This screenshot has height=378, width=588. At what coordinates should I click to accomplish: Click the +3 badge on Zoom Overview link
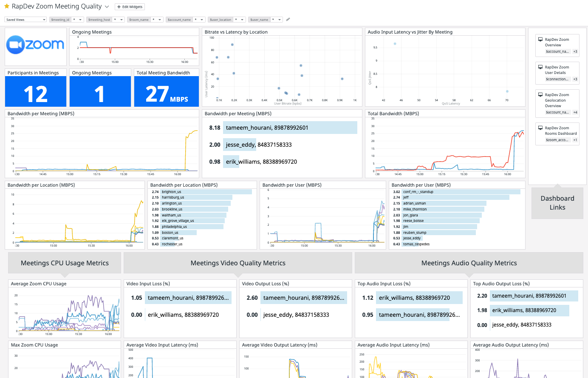(x=575, y=51)
